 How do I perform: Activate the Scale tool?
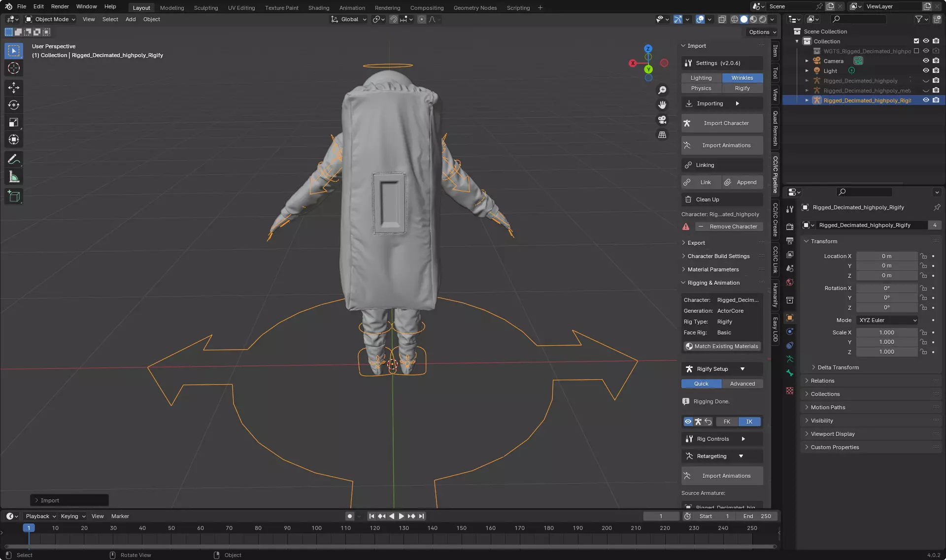click(14, 122)
